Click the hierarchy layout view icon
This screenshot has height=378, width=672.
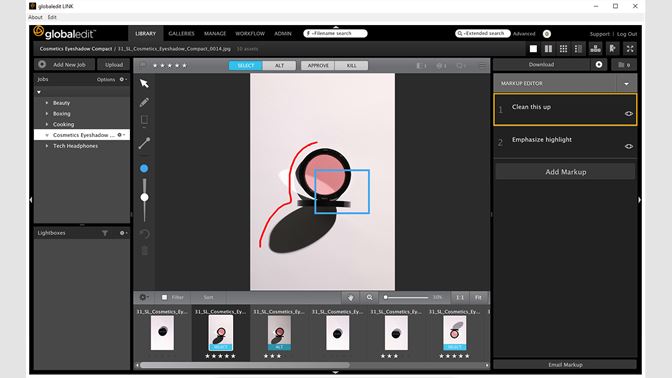coord(595,49)
